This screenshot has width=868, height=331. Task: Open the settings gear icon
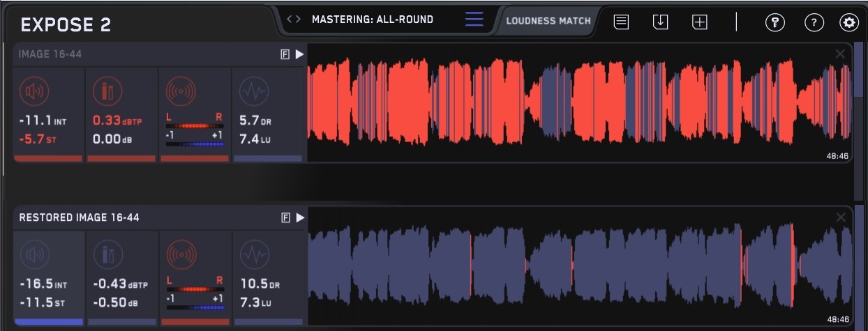coord(848,22)
